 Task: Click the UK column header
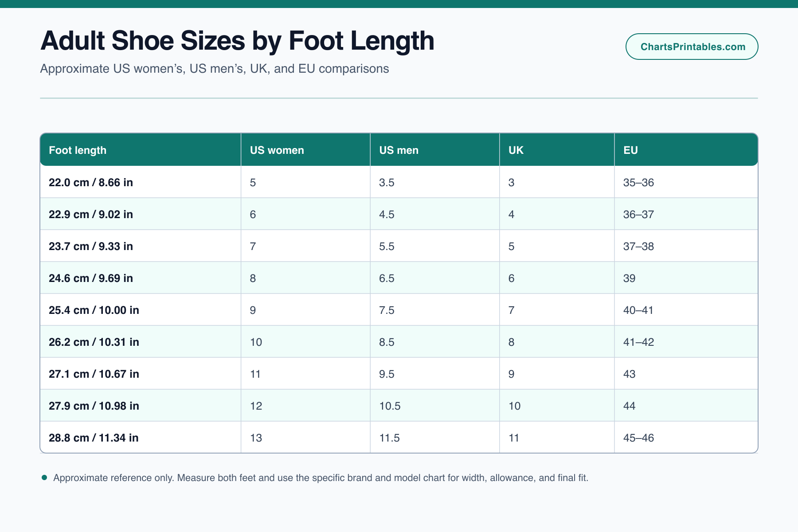coord(557,150)
